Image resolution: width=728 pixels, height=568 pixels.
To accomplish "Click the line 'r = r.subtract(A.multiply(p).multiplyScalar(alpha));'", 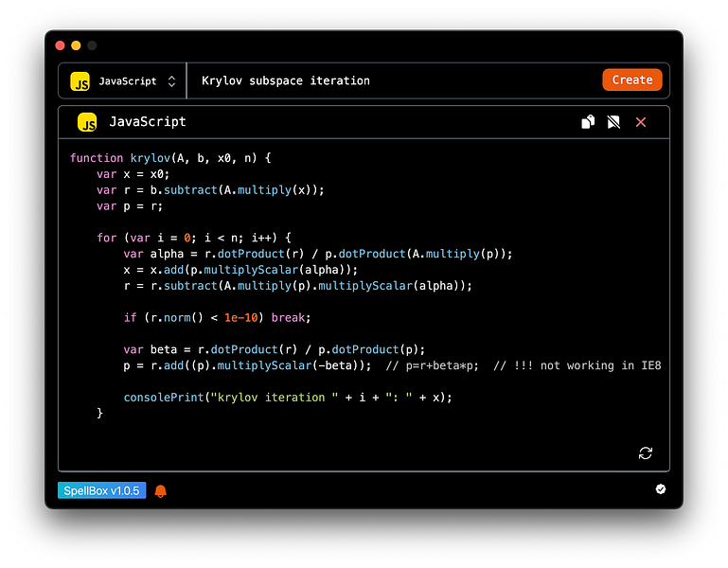I will (297, 286).
